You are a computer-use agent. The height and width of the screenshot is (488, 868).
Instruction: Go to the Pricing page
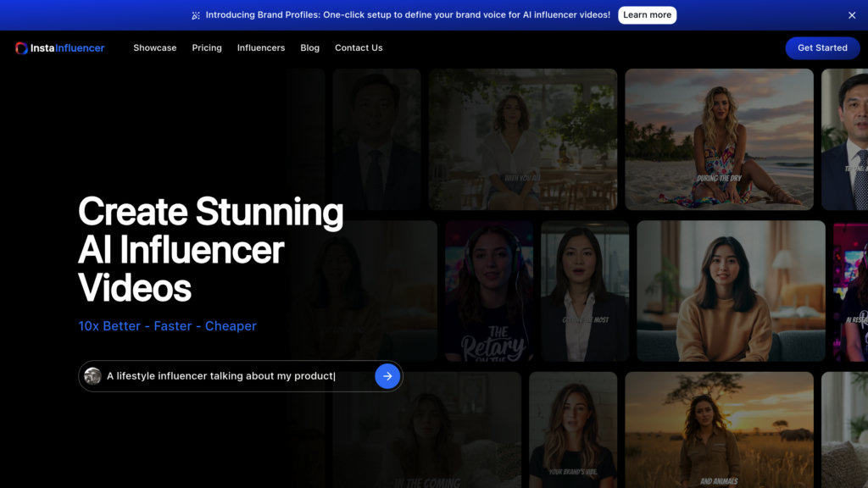click(207, 48)
